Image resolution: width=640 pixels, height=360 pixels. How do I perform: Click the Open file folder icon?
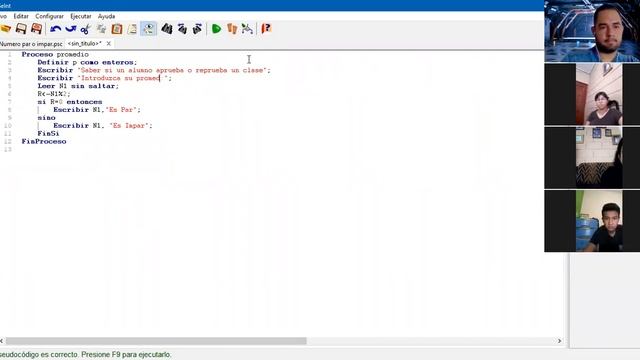(x=5, y=29)
